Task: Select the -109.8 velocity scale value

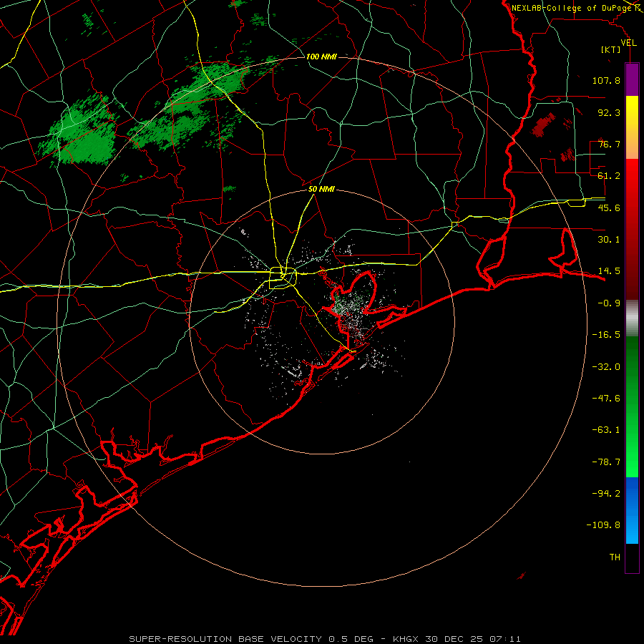Action: 603,525
